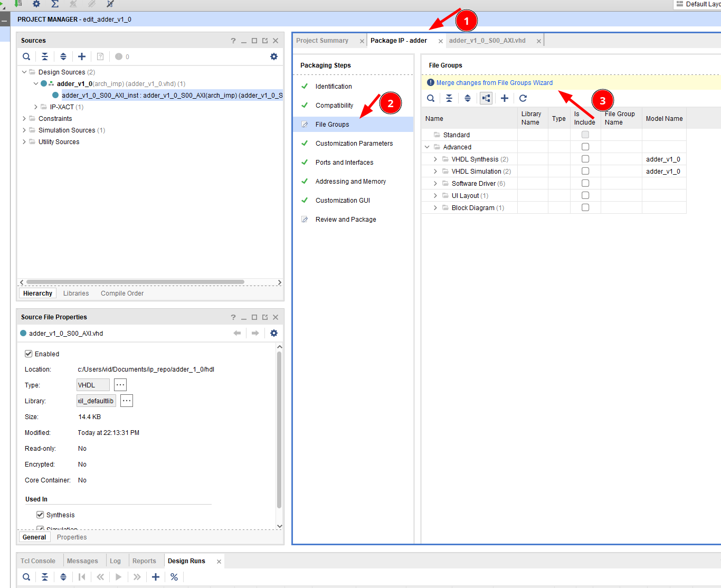Expand all in Design Runs toolbar

63,577
